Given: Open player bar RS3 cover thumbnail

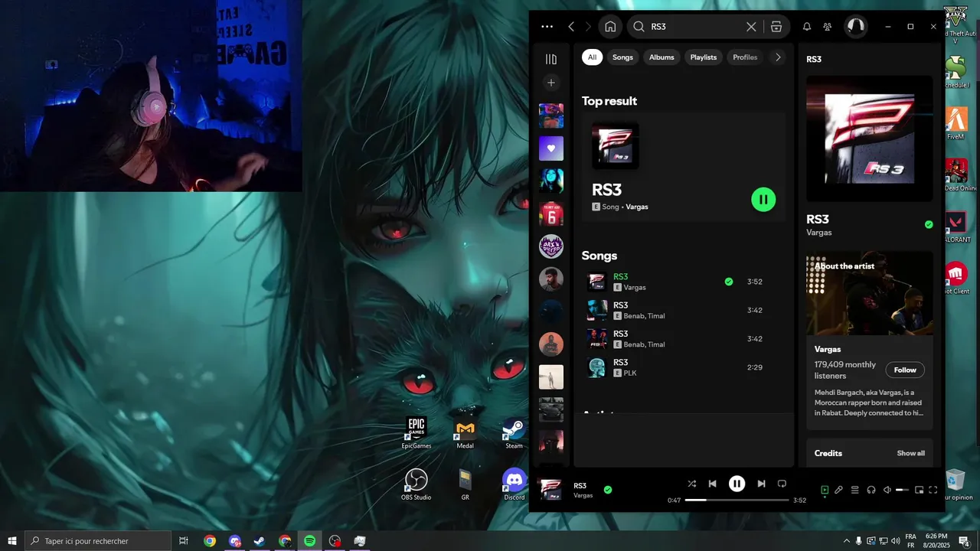Looking at the screenshot, I should (550, 490).
